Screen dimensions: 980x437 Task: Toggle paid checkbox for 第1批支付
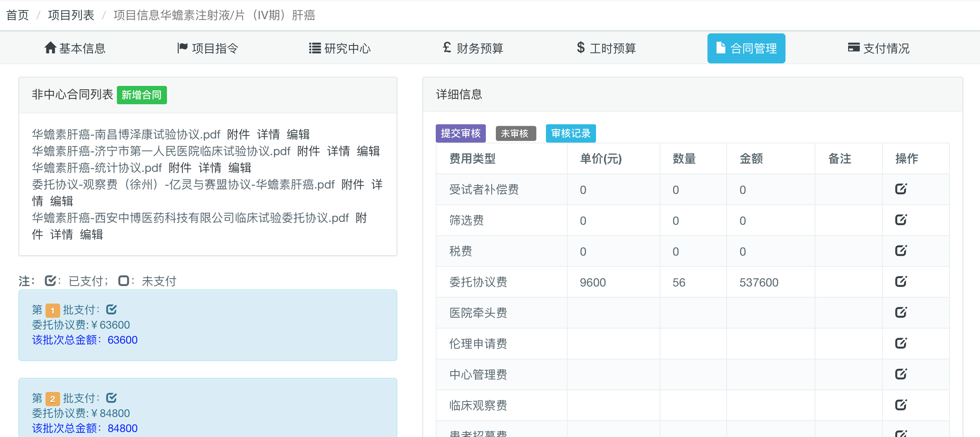[111, 309]
